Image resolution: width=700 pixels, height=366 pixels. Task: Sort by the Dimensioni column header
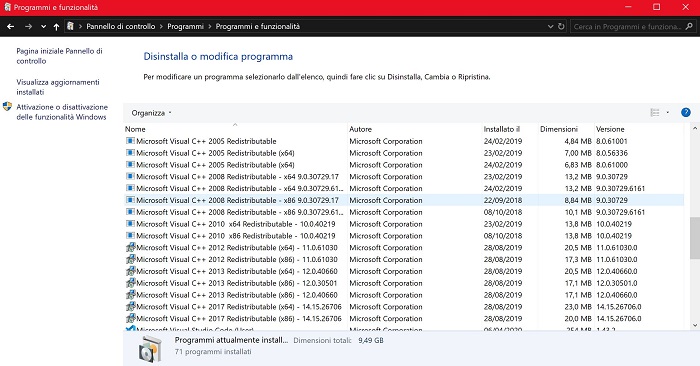pyautogui.click(x=566, y=129)
